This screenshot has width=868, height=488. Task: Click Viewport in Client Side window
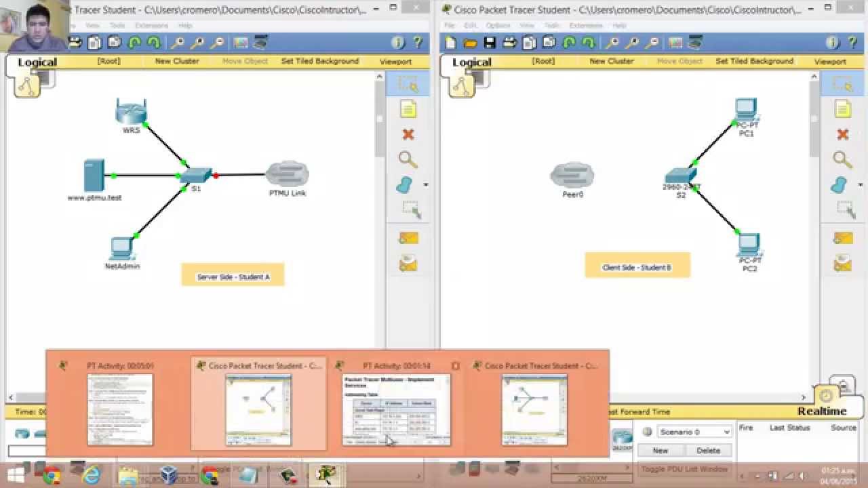pyautogui.click(x=830, y=62)
